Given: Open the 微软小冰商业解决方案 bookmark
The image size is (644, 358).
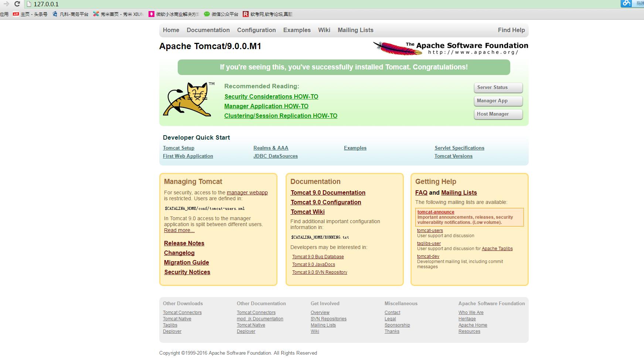Looking at the screenshot, I should click(x=174, y=14).
